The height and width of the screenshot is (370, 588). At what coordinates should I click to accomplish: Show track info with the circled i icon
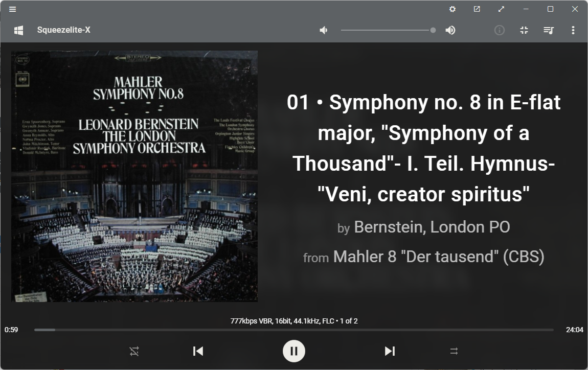[499, 30]
